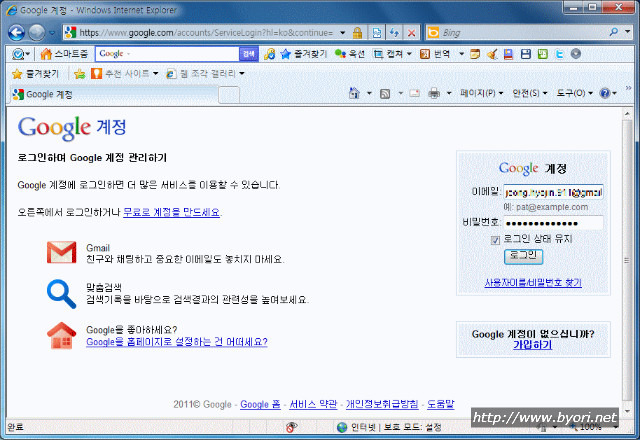Open the 도구(O) menu

[x=574, y=93]
